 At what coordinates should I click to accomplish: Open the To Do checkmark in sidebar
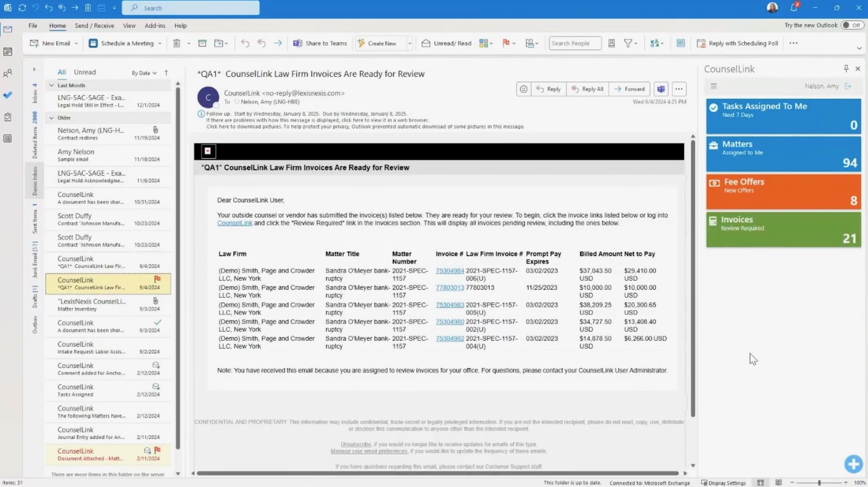pyautogui.click(x=8, y=95)
